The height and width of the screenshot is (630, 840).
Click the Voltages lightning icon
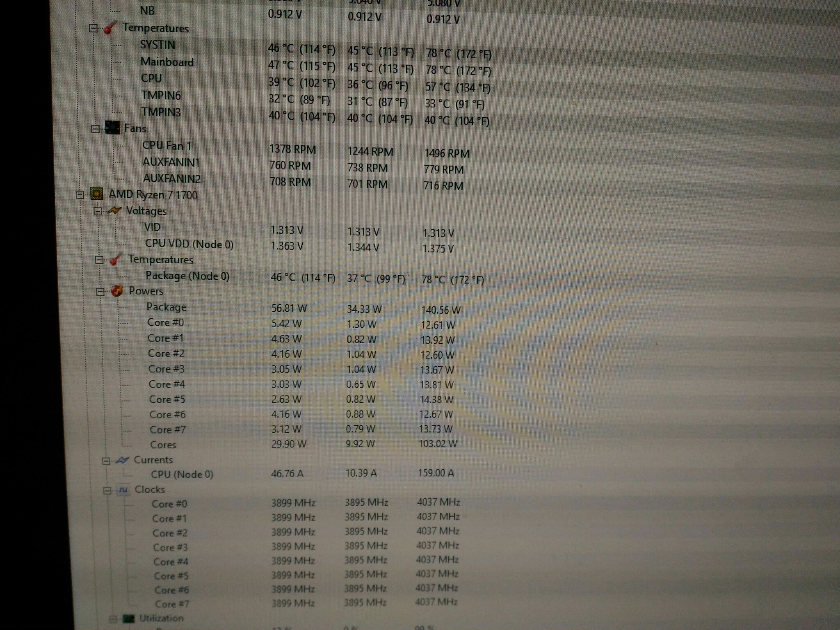114,211
